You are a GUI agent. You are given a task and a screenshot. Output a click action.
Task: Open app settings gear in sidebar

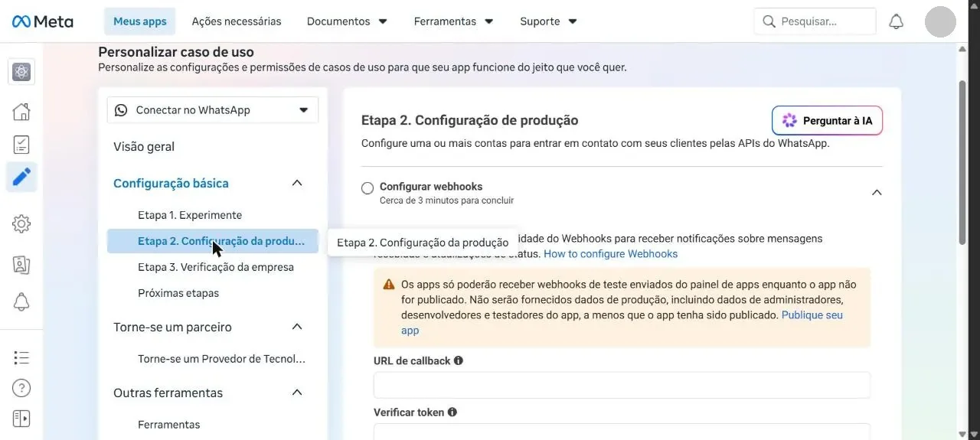(x=21, y=224)
